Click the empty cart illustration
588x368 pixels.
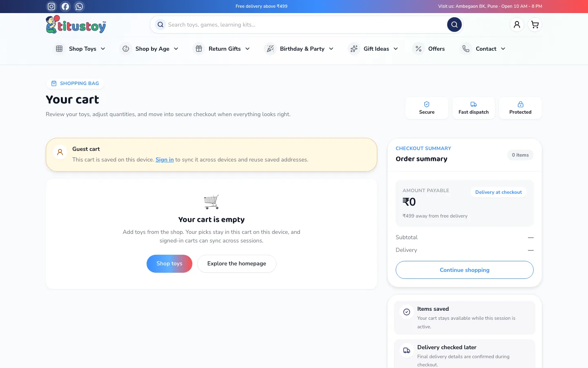pyautogui.click(x=212, y=202)
